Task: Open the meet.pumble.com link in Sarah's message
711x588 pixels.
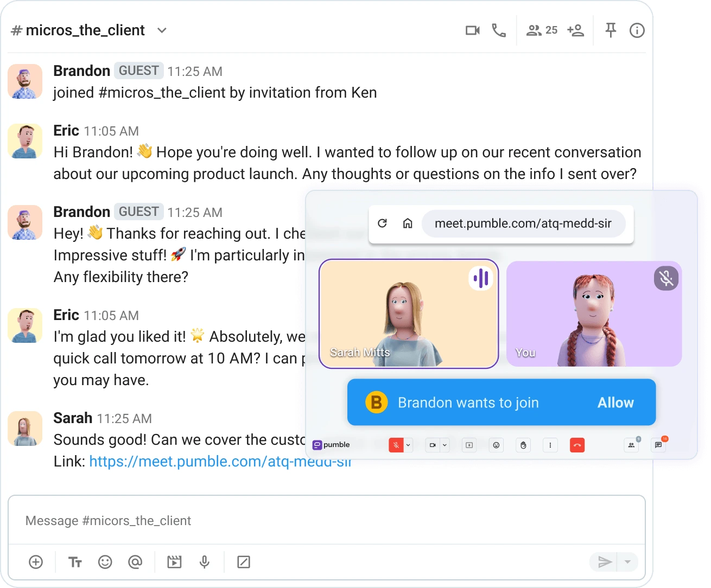Action: tap(220, 461)
